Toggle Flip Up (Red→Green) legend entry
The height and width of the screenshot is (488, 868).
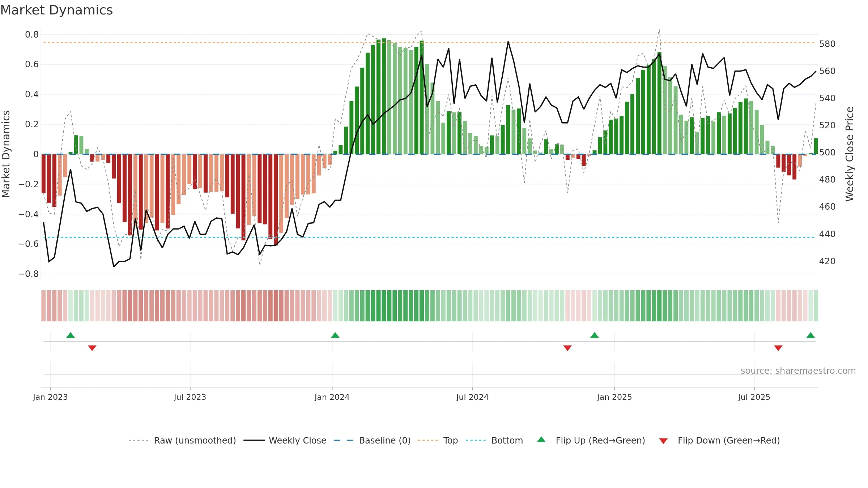pyautogui.click(x=591, y=440)
